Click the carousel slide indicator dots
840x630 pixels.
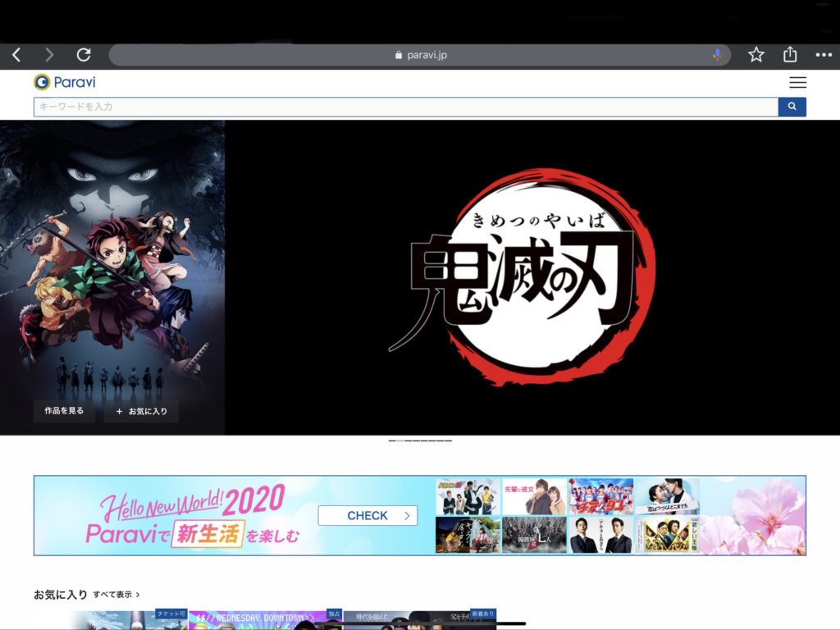coord(420,441)
